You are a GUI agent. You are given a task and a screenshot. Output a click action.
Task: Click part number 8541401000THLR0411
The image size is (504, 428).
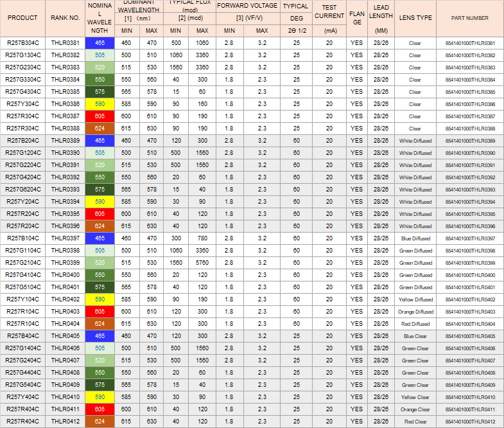point(470,409)
